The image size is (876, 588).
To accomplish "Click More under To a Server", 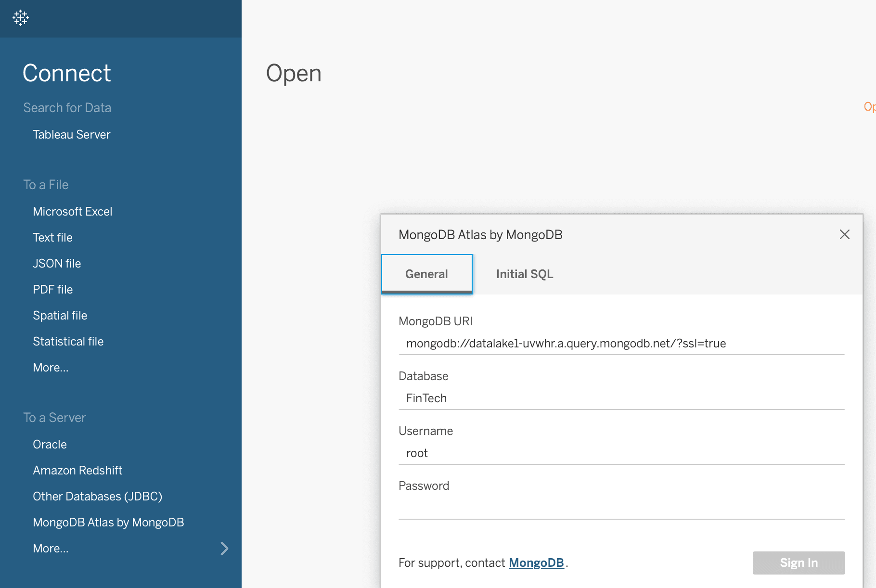I will pyautogui.click(x=51, y=548).
